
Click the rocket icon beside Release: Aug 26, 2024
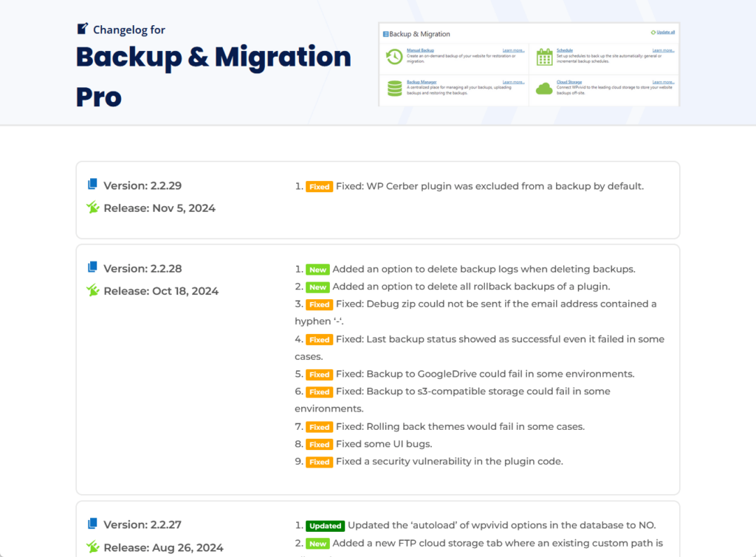click(x=92, y=547)
